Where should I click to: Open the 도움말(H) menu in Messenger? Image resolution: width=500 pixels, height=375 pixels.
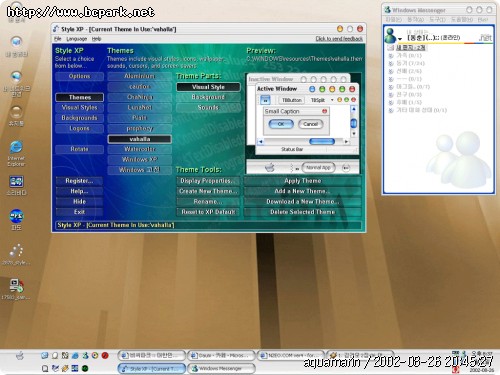462,20
